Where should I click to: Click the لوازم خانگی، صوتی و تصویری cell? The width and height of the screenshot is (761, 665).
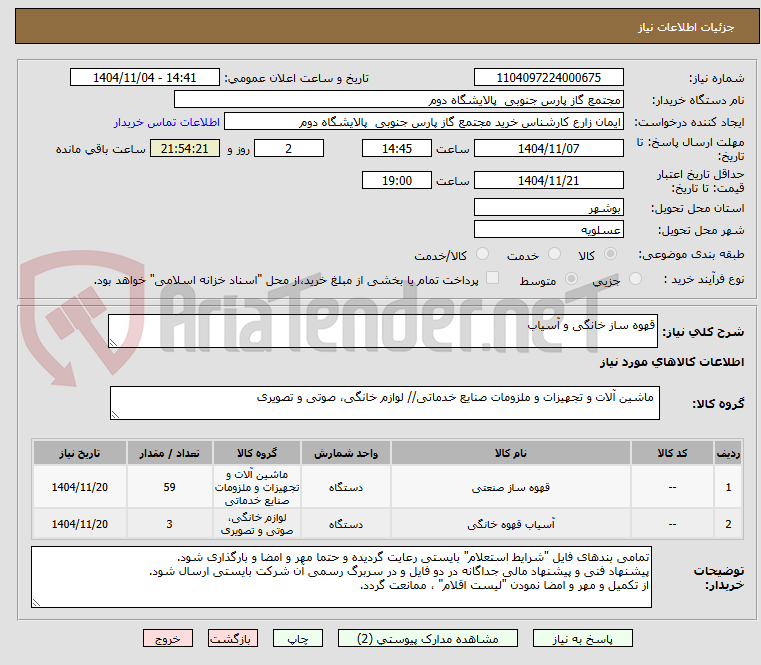point(257,524)
